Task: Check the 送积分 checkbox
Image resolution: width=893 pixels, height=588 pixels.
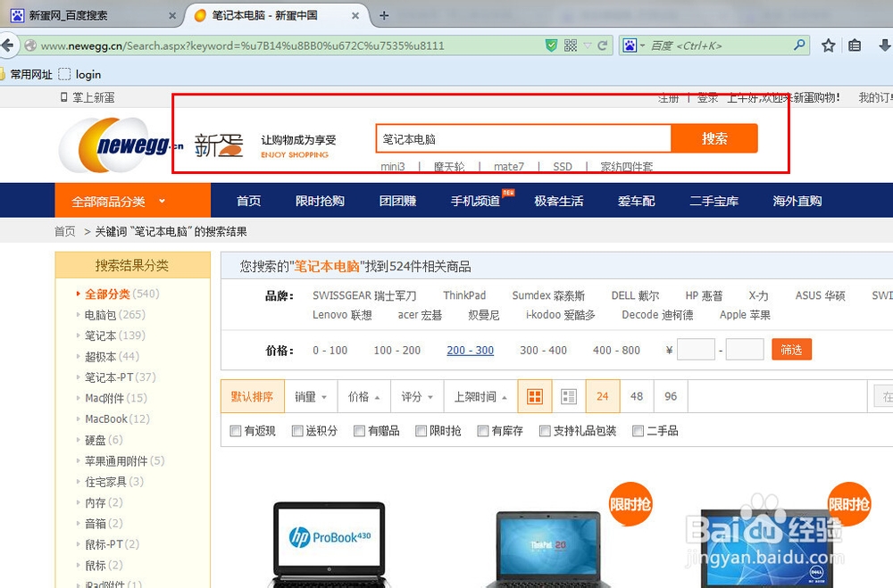Action: (297, 431)
